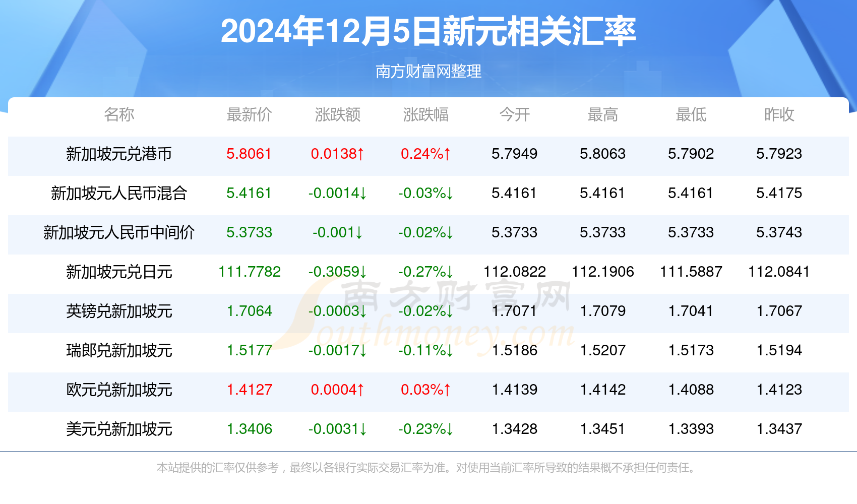Click the low value 1.5173
This screenshot has width=857, height=504.
pyautogui.click(x=691, y=350)
